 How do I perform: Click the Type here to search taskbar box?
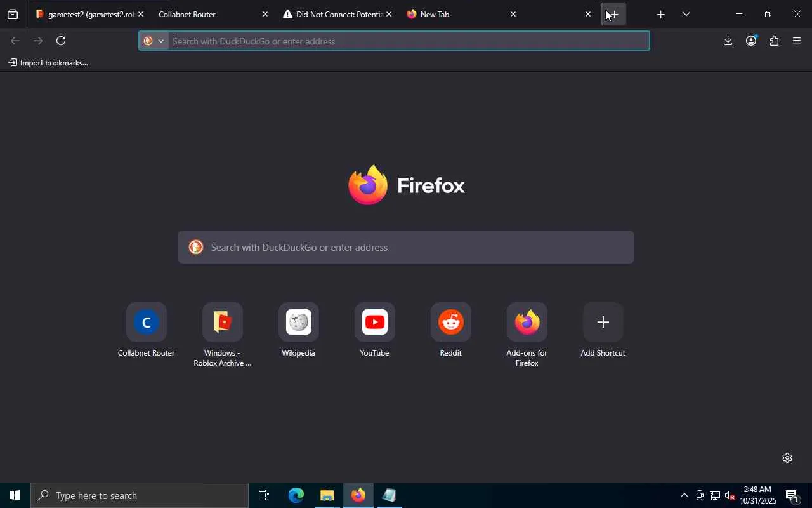[140, 495]
